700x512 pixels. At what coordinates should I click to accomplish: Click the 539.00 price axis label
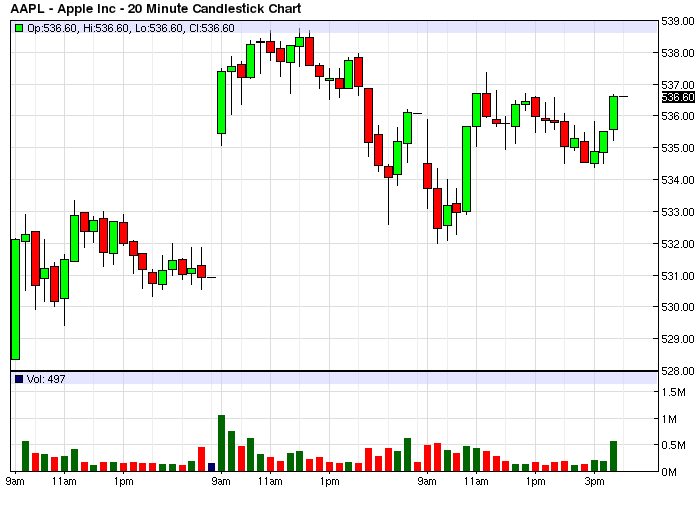point(678,21)
